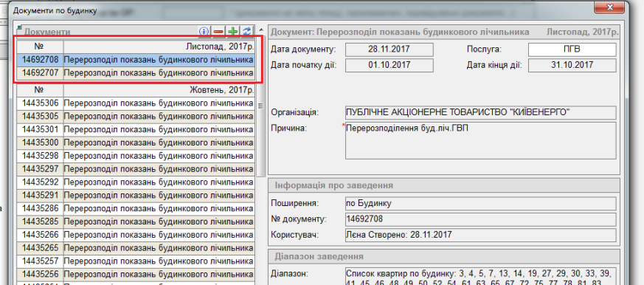Select document row 14435298

[135, 156]
